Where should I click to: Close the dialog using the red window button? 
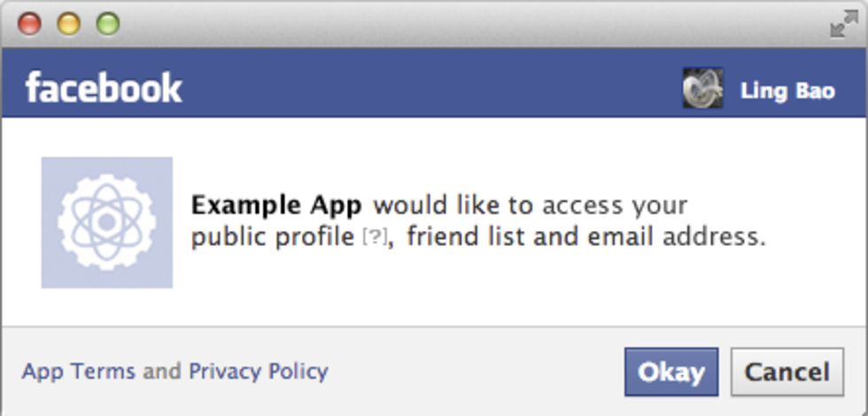coord(29,25)
